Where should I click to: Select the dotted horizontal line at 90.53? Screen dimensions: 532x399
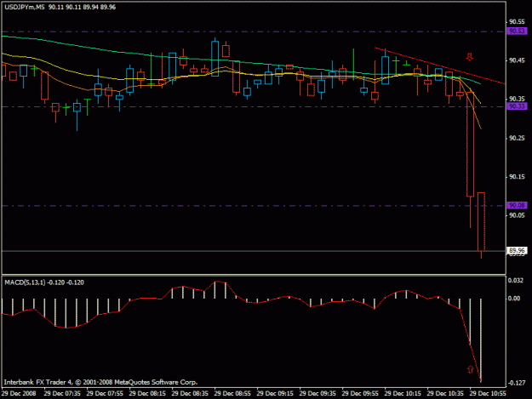(x=253, y=31)
